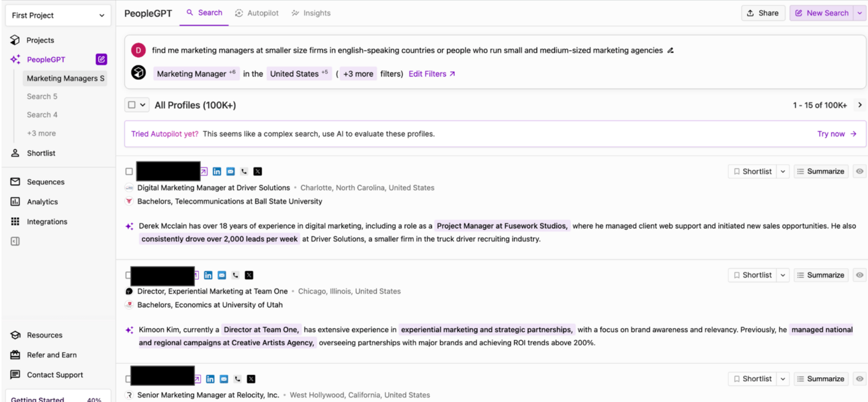
Task: Open LinkedIn icon for the Relocity profile
Action: [x=210, y=379]
